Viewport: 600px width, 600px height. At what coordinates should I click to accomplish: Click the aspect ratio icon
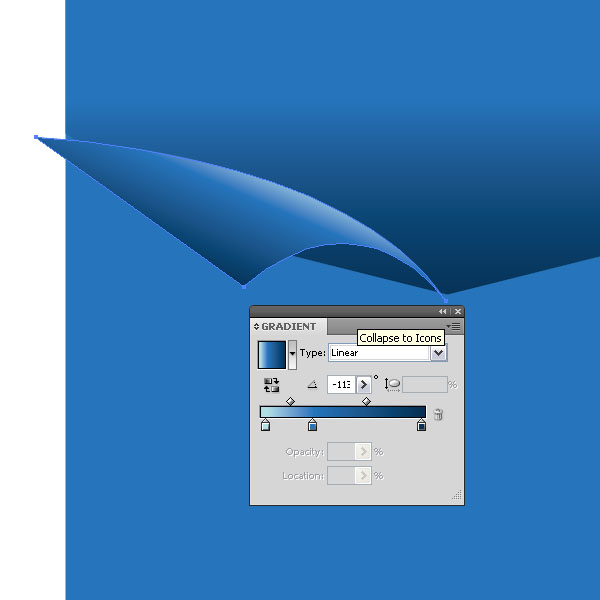[x=393, y=385]
